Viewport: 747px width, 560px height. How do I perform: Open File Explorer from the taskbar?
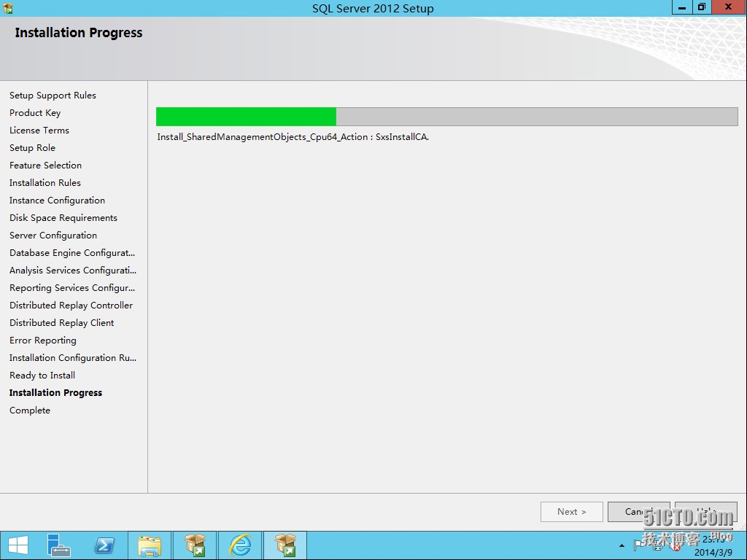coord(150,545)
